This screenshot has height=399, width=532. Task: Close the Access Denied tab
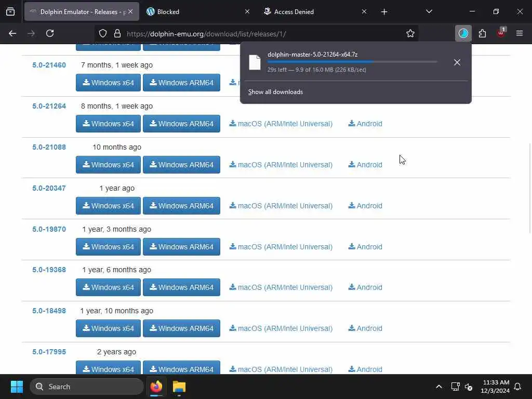pos(364,11)
